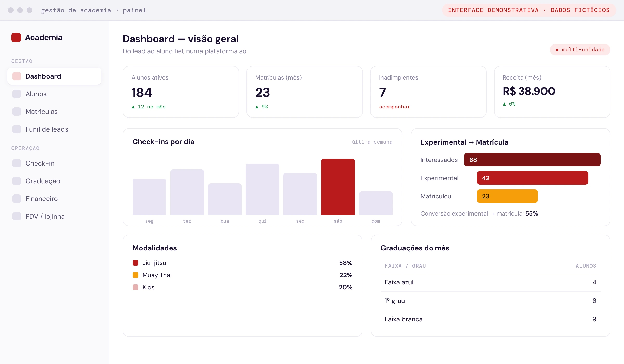The width and height of the screenshot is (624, 364).
Task: Open PDV / lojinha page
Action: pos(54,216)
